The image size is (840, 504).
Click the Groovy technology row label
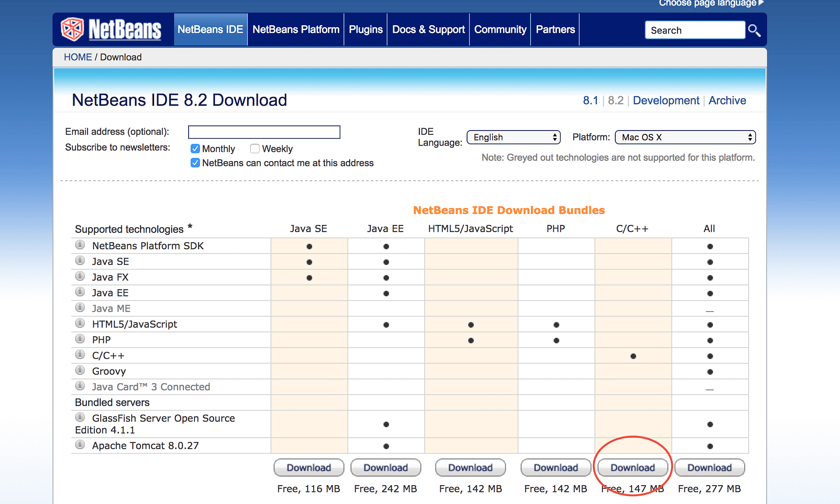click(x=109, y=371)
